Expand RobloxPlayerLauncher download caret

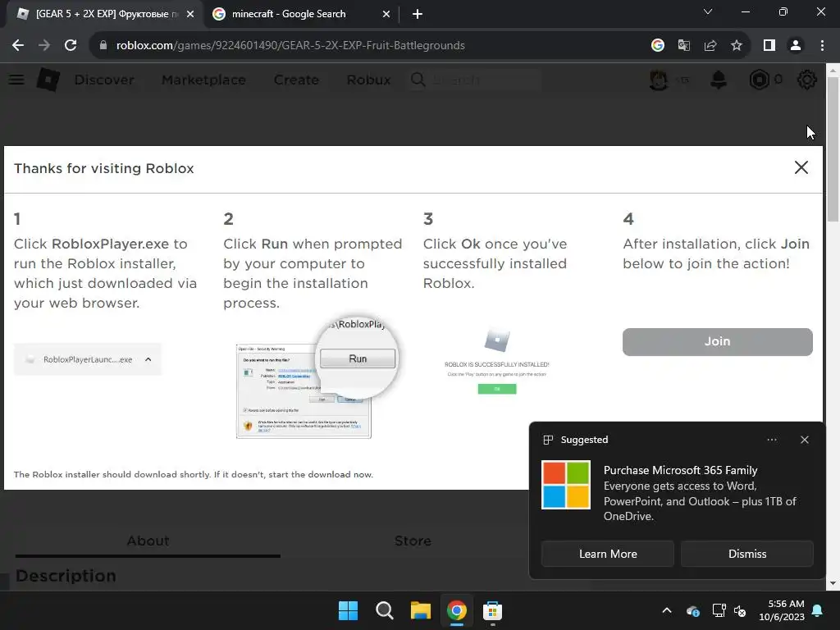(x=148, y=359)
